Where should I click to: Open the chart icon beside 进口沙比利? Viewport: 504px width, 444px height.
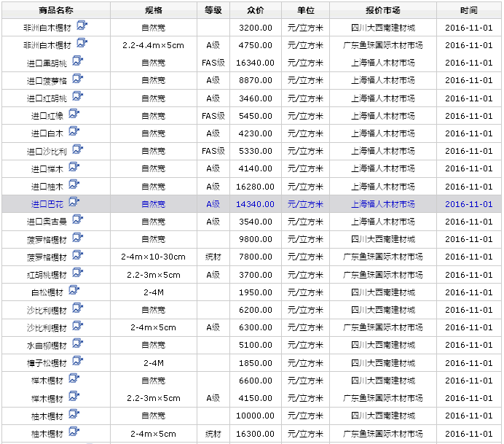point(77,150)
